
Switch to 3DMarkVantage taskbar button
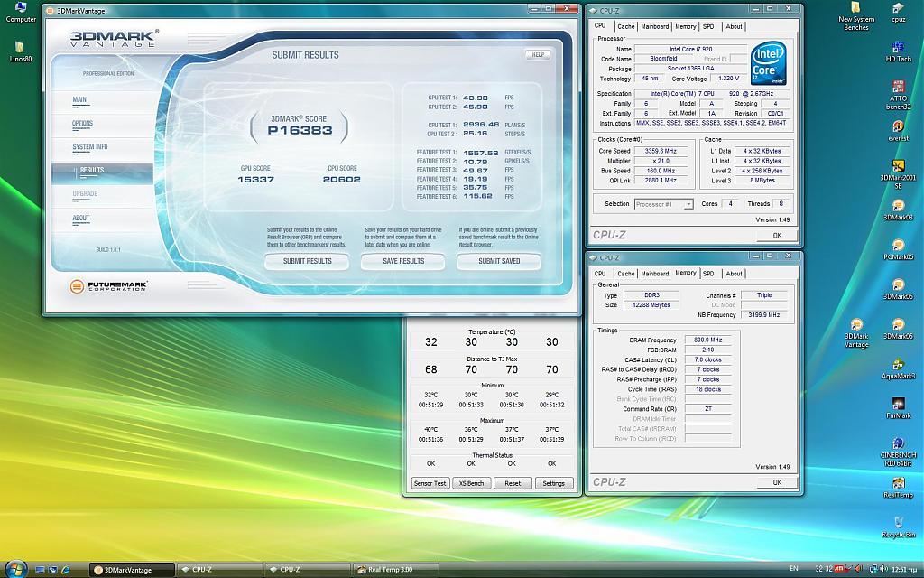[x=132, y=570]
